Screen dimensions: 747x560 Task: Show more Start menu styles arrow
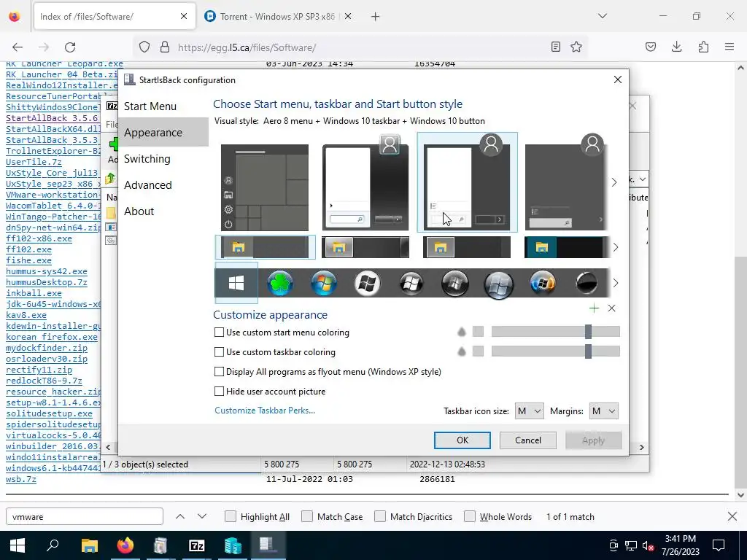(614, 182)
